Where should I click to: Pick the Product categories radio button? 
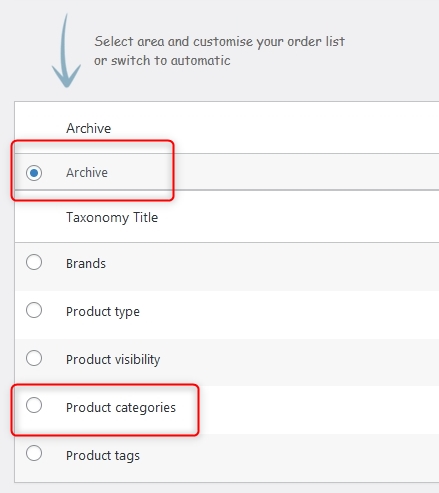[x=34, y=406]
